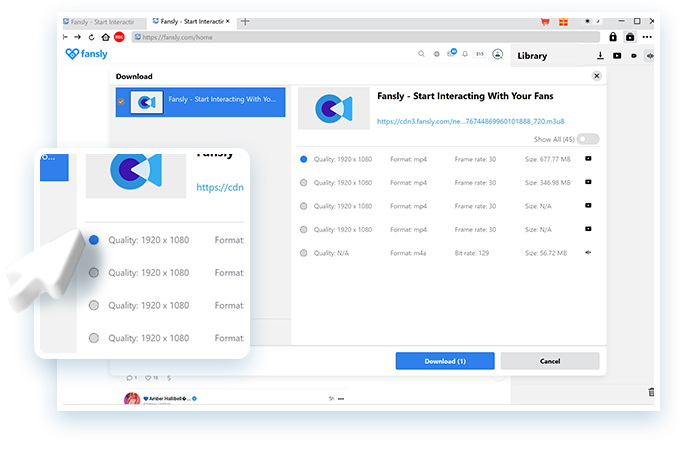Close the Download dialog
The image size is (684, 449).
click(596, 76)
